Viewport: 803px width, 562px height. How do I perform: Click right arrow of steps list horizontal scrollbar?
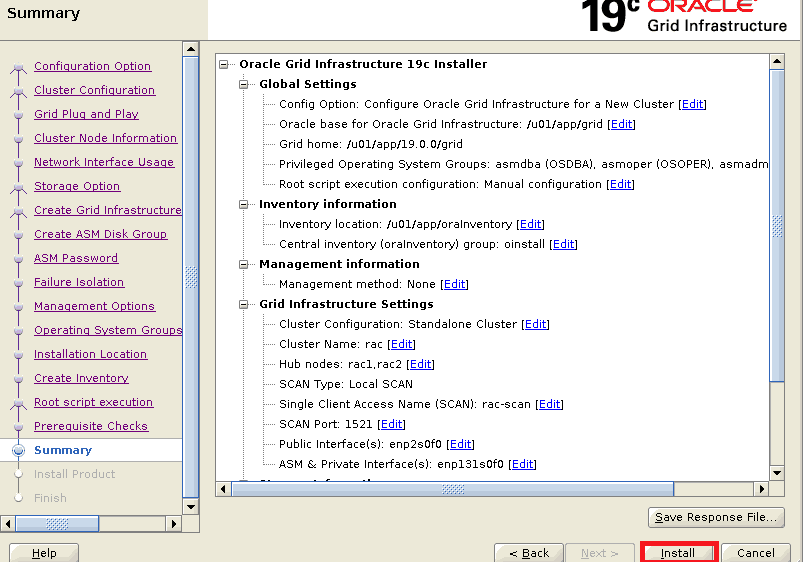tap(174, 524)
